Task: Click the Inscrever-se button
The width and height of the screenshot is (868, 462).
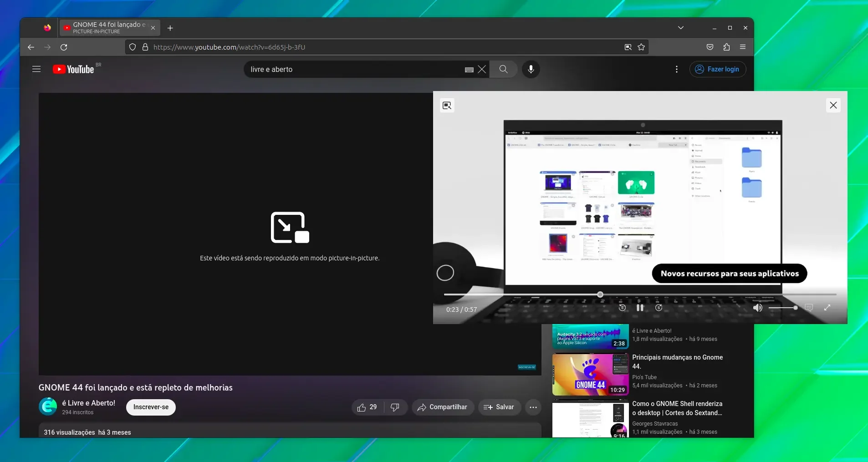Action: pos(151,407)
